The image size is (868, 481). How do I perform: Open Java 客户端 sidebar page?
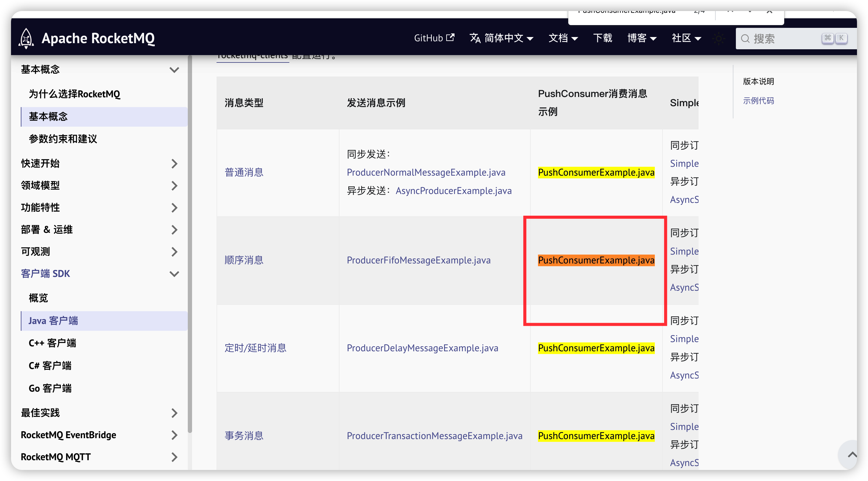pos(104,321)
